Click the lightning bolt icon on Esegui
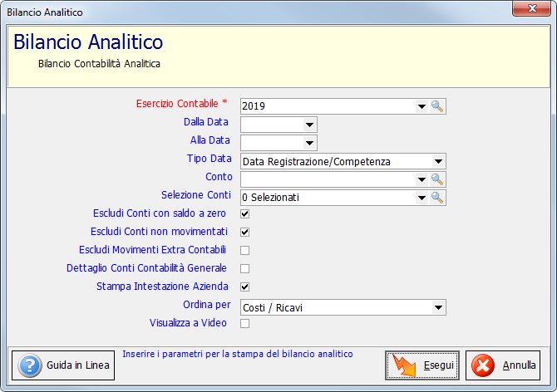Image resolution: width=557 pixels, height=392 pixels. pos(403,365)
